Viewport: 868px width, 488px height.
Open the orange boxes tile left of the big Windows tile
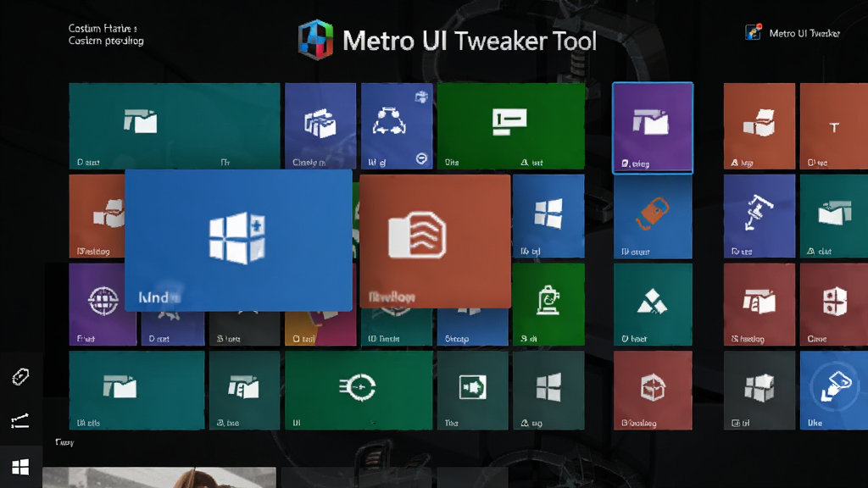coord(97,216)
